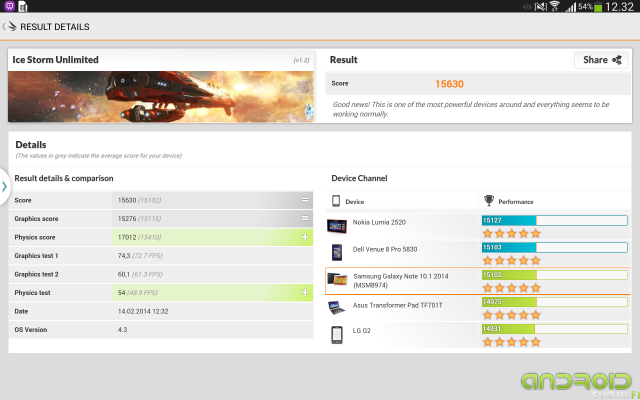Tap the Result details & comparison heading

pyautogui.click(x=64, y=178)
